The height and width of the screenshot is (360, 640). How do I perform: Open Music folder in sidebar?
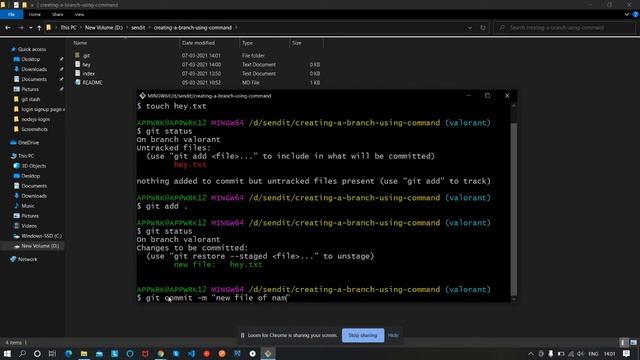click(28, 206)
